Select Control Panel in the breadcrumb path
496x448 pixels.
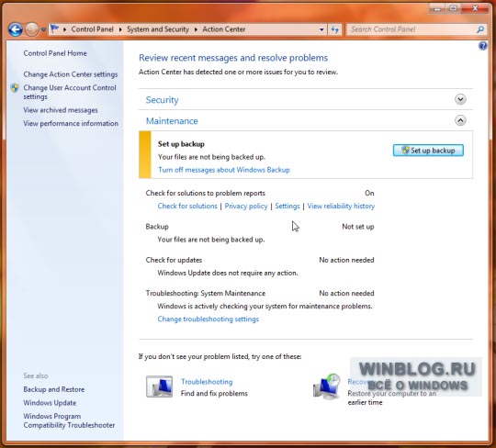[92, 29]
